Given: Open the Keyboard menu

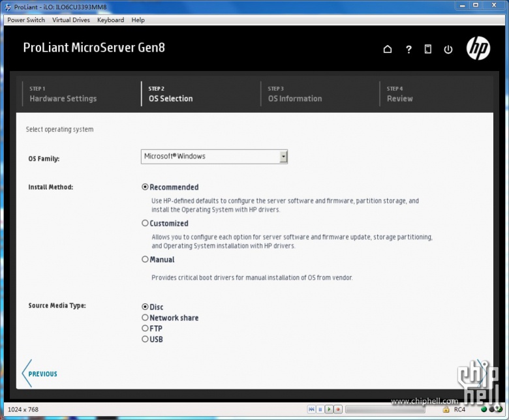Looking at the screenshot, I should click(x=111, y=20).
